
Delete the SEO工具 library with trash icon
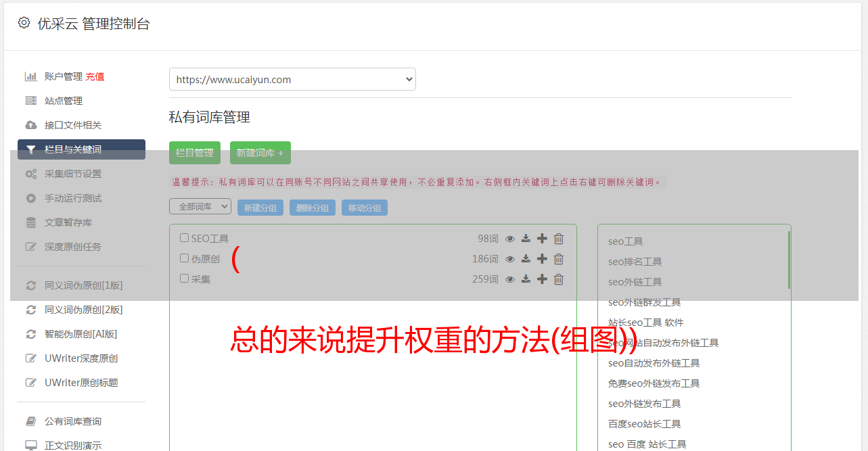click(x=559, y=239)
